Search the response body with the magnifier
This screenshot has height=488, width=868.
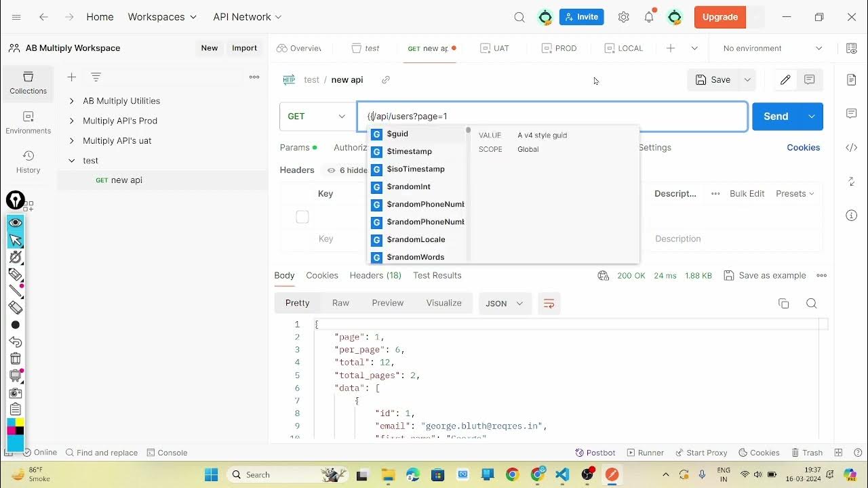pos(811,304)
